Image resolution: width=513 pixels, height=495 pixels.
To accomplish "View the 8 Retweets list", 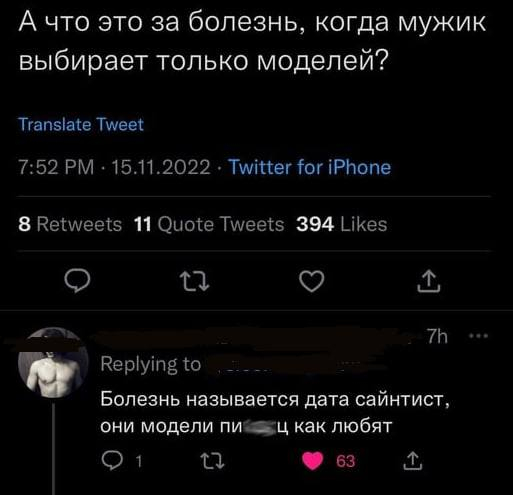I will point(70,224).
